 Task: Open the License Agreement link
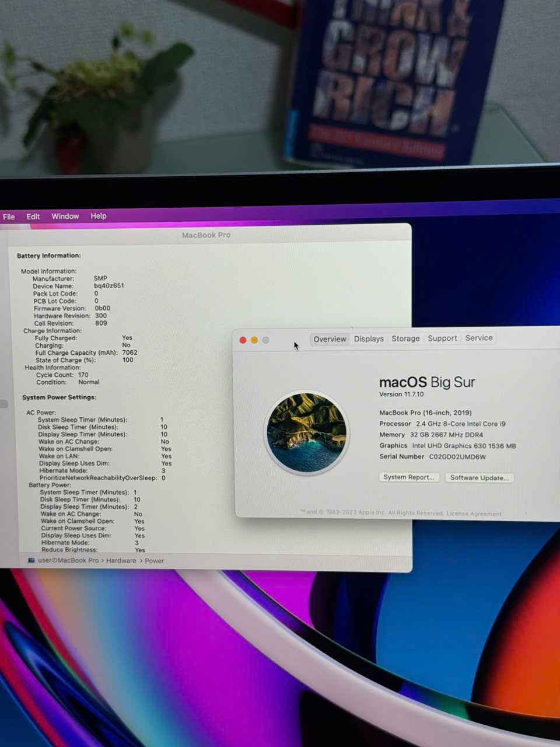click(474, 514)
